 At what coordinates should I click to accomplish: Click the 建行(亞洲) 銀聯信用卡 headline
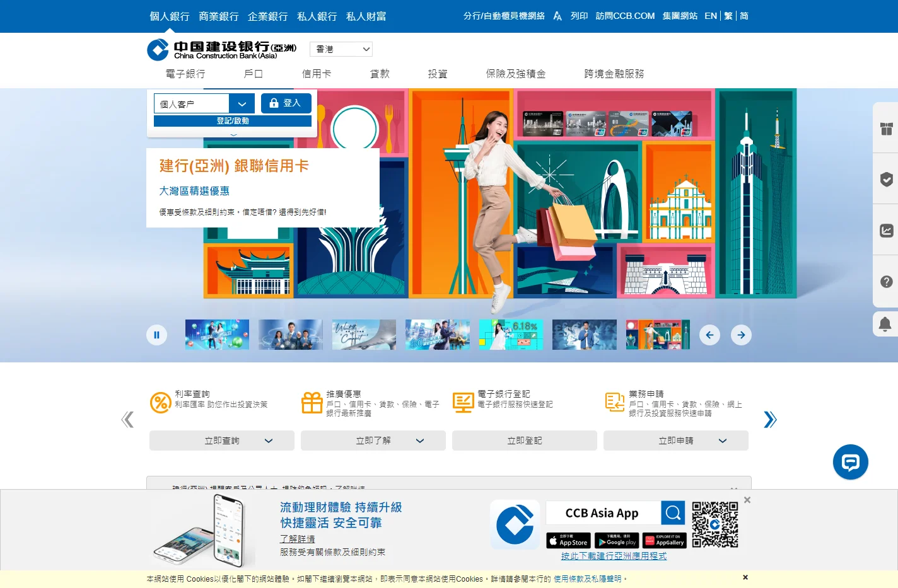[x=234, y=166]
